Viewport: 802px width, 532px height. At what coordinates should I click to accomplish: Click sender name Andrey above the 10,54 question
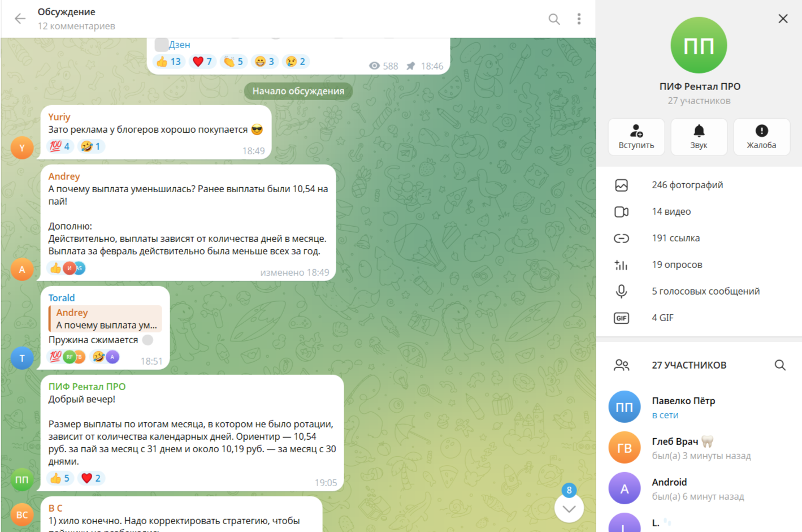point(64,176)
